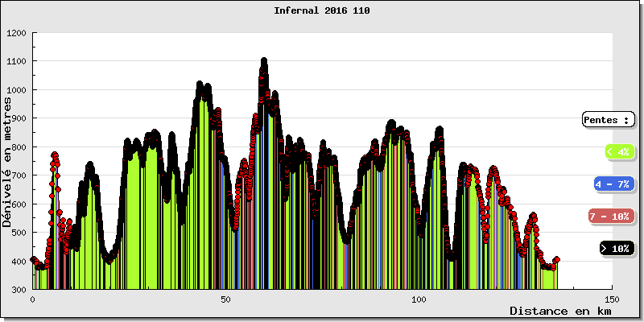The height and width of the screenshot is (322, 644).
Task: Click the black > 10% legend label
Action: click(x=616, y=249)
